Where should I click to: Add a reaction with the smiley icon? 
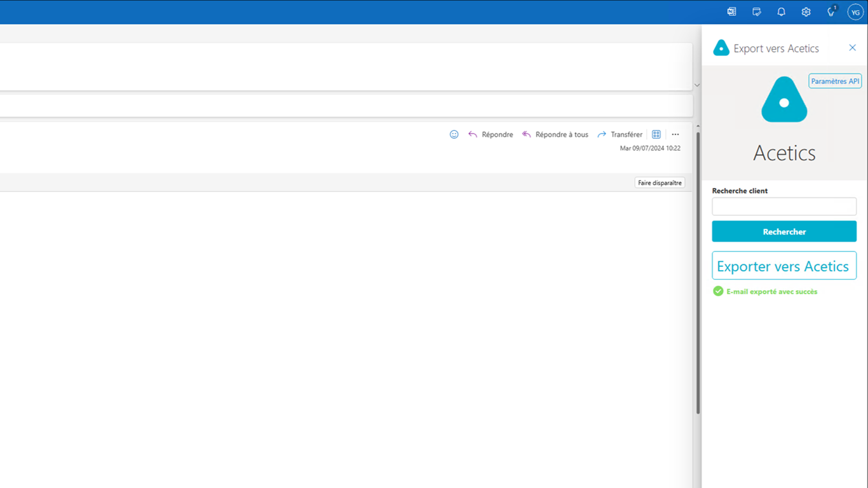pyautogui.click(x=454, y=135)
